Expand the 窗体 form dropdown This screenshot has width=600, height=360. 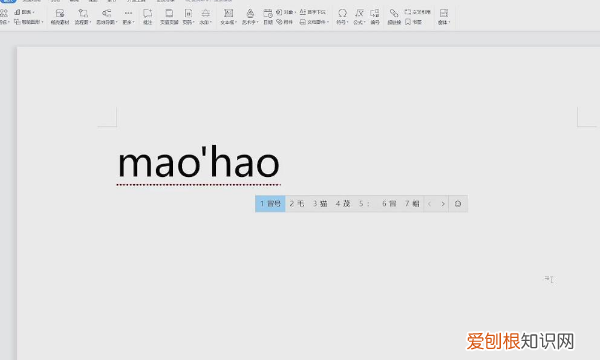444,17
